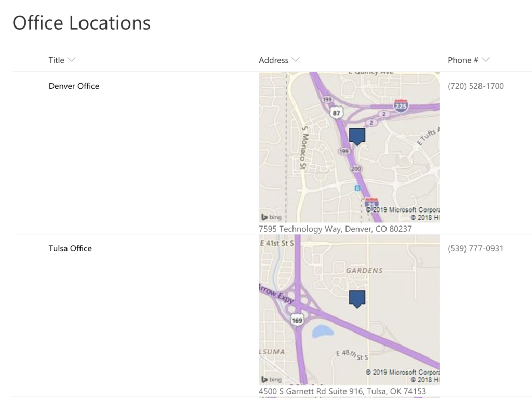Click the Bing logo on the Denver map
Screen dimensions: 532x398
tap(271, 217)
